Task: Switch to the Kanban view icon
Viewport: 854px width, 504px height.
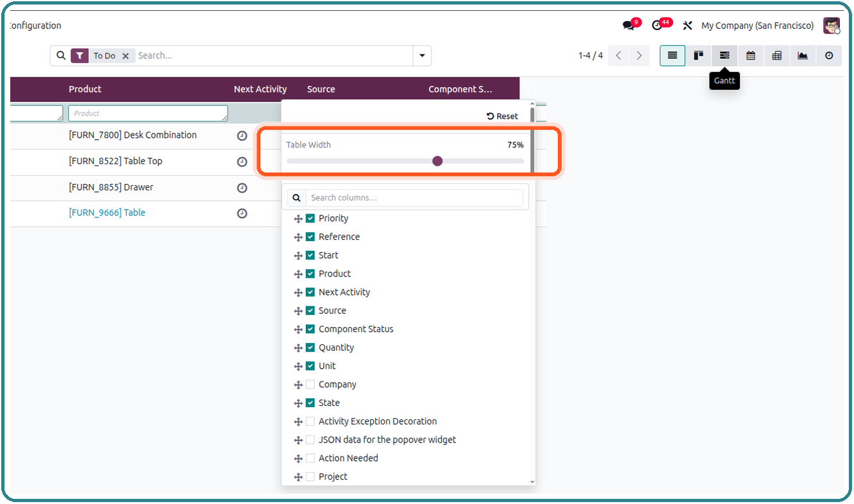Action: [x=699, y=56]
